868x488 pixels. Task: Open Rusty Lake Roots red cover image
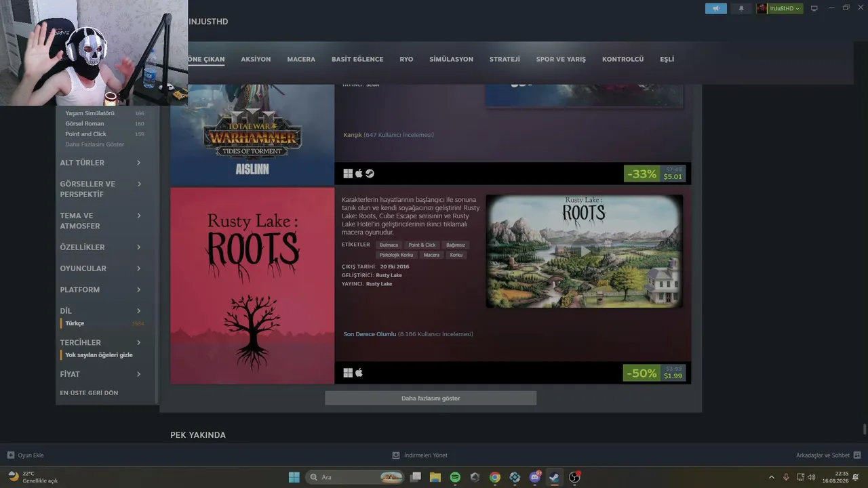coord(252,285)
